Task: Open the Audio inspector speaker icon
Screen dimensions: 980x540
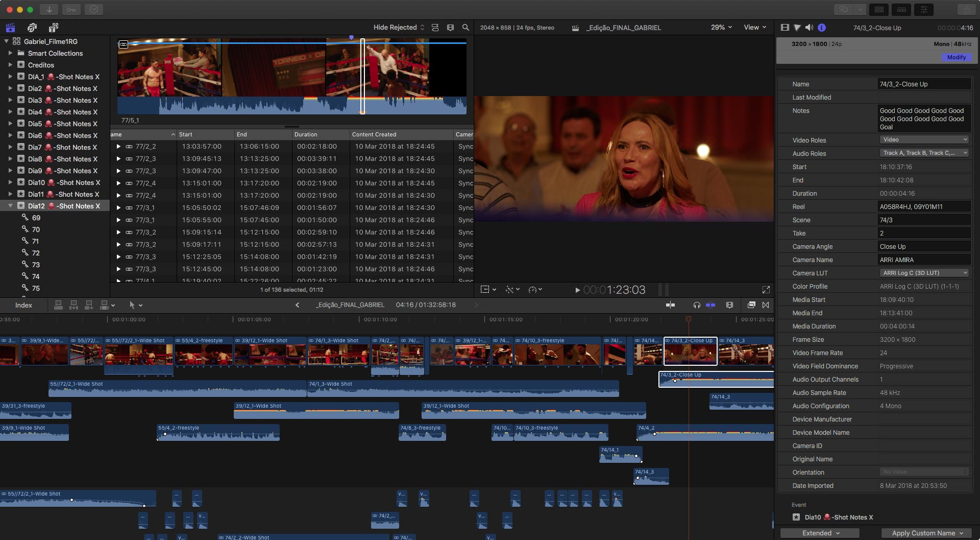Action: [x=810, y=28]
